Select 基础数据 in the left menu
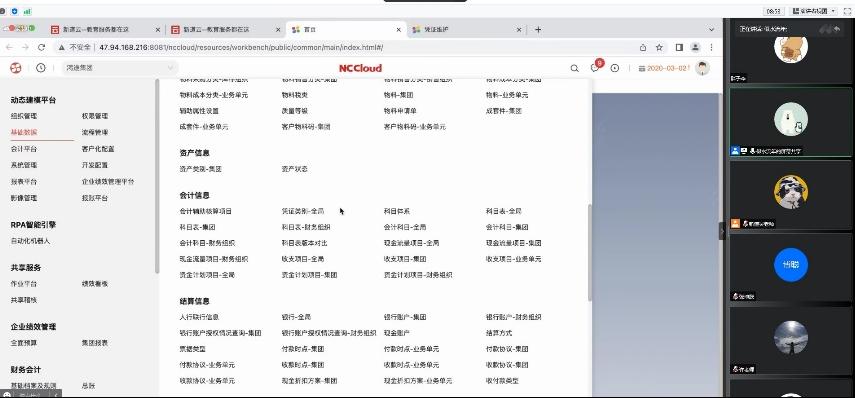855x398 pixels. click(x=24, y=132)
